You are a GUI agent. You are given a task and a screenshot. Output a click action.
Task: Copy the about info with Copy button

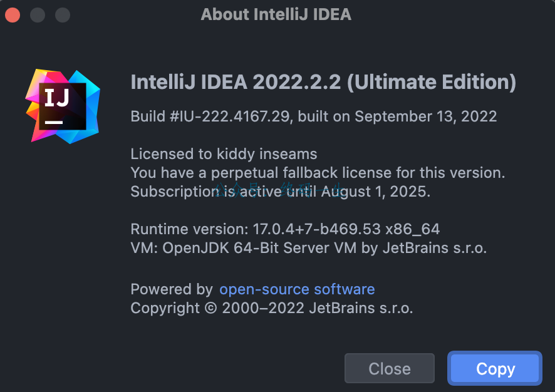pos(495,368)
